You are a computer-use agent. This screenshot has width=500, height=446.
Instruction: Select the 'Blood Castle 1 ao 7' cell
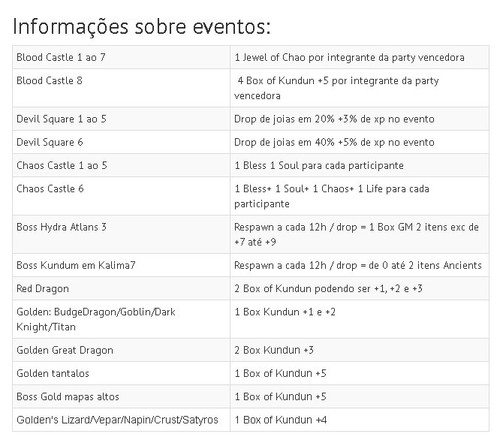pos(121,57)
